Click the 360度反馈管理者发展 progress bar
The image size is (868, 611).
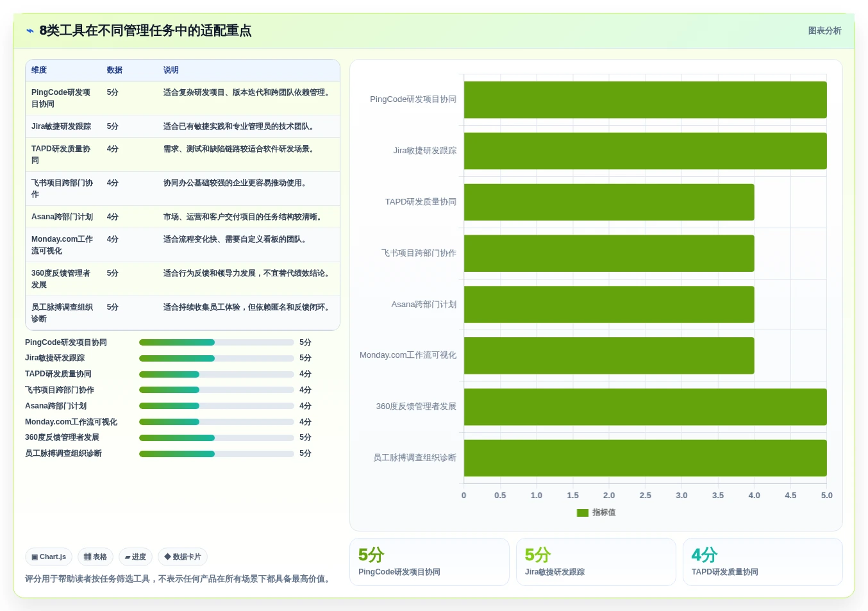click(217, 438)
